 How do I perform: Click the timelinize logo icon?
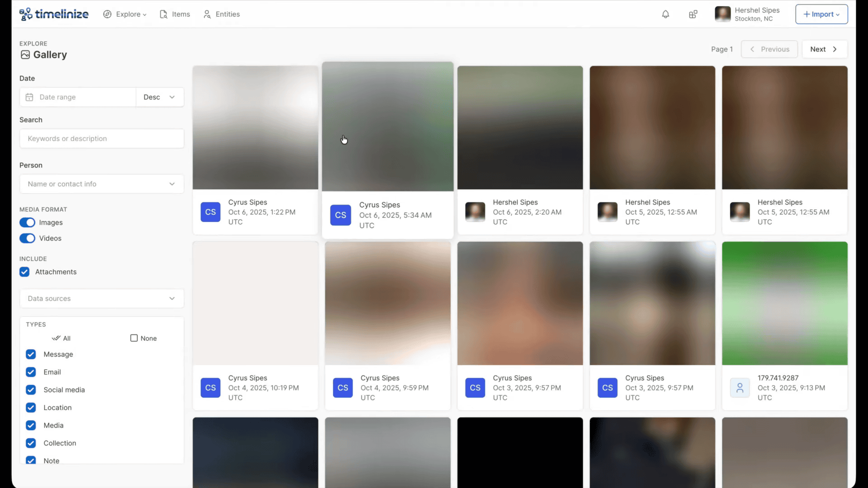(26, 14)
